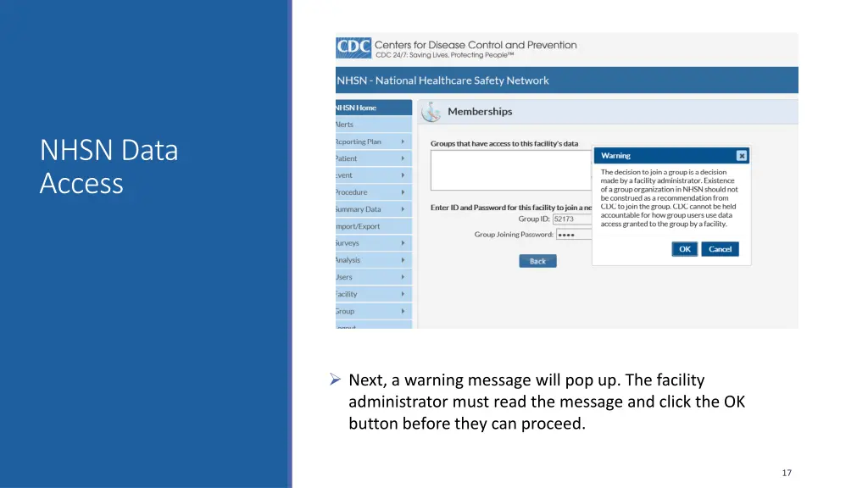Image resolution: width=868 pixels, height=488 pixels.
Task: Open Procedure sidebar item
Action: 374,192
